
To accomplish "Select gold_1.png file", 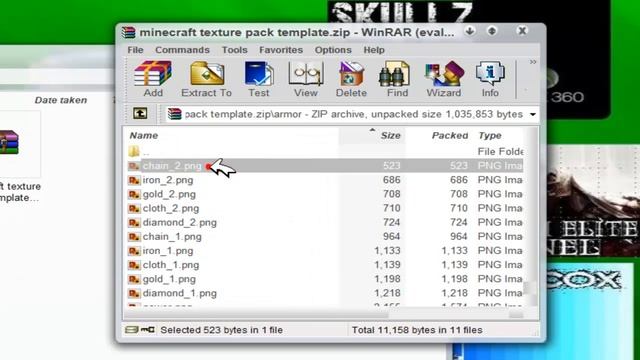I will [x=325, y=279].
